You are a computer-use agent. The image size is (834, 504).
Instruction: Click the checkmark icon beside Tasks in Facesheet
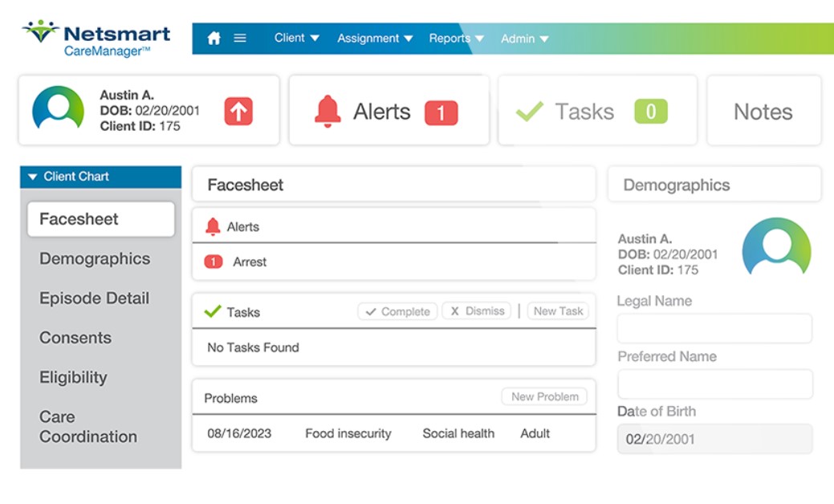click(x=213, y=311)
